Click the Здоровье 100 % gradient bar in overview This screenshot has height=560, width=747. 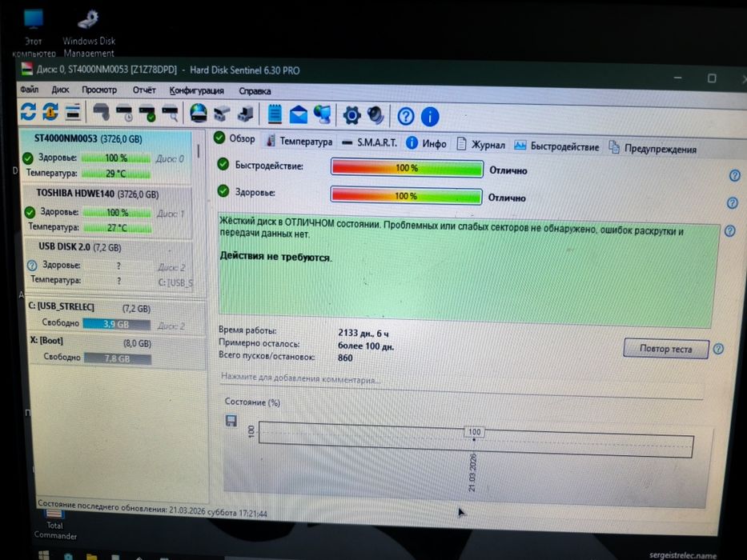pyautogui.click(x=406, y=196)
